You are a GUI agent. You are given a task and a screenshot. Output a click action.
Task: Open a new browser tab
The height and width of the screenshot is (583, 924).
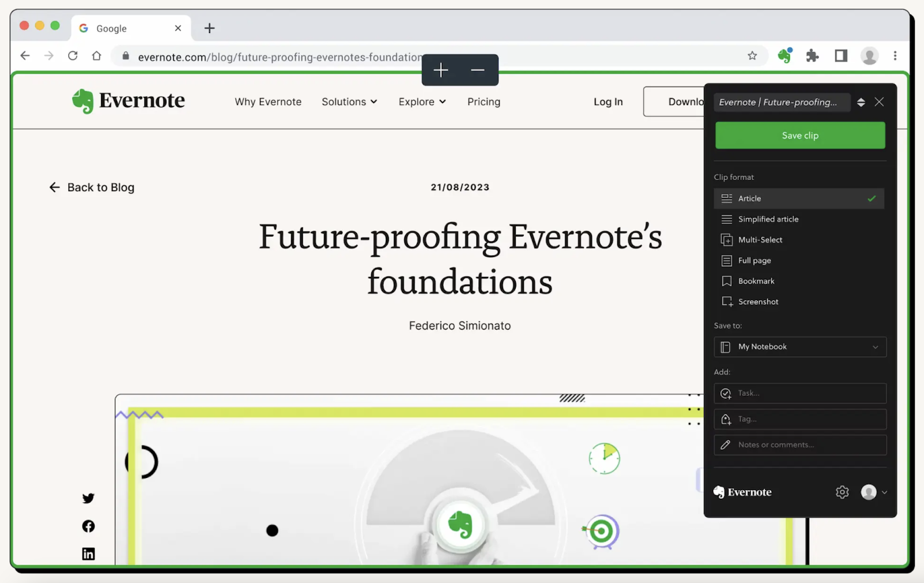[x=210, y=28]
